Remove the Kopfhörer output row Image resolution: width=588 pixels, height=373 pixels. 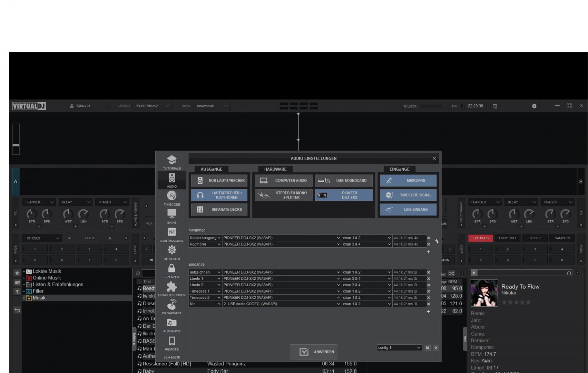429,244
